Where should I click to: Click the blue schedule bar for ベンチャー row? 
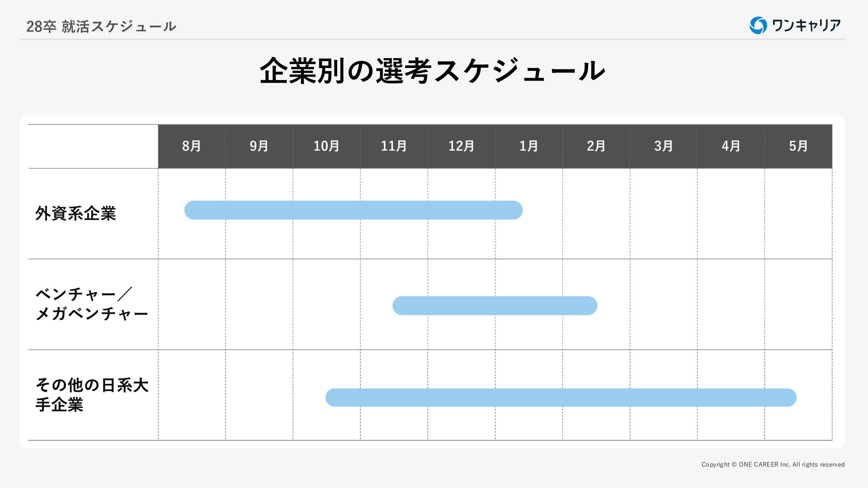tap(495, 306)
